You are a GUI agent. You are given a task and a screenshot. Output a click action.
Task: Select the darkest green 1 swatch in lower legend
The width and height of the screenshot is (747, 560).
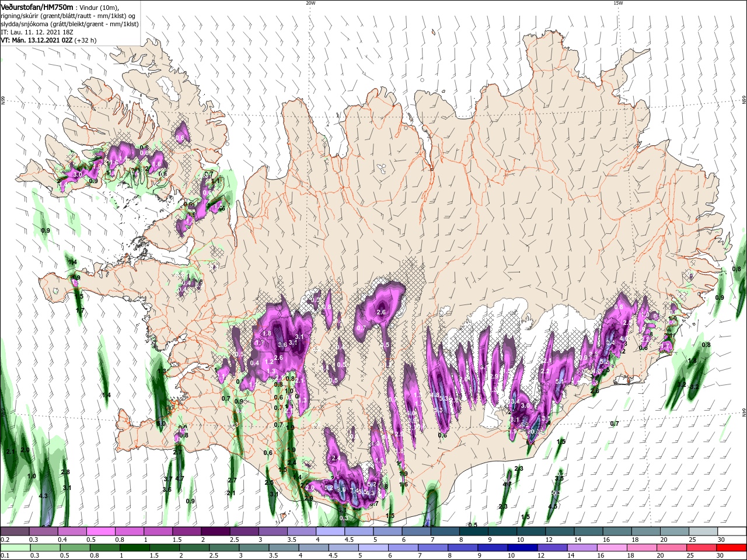135,548
